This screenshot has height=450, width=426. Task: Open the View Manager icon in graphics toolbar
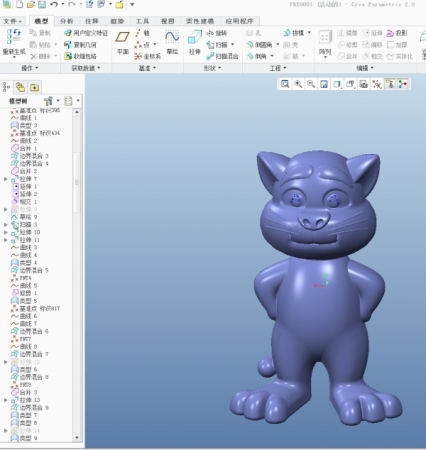point(364,84)
